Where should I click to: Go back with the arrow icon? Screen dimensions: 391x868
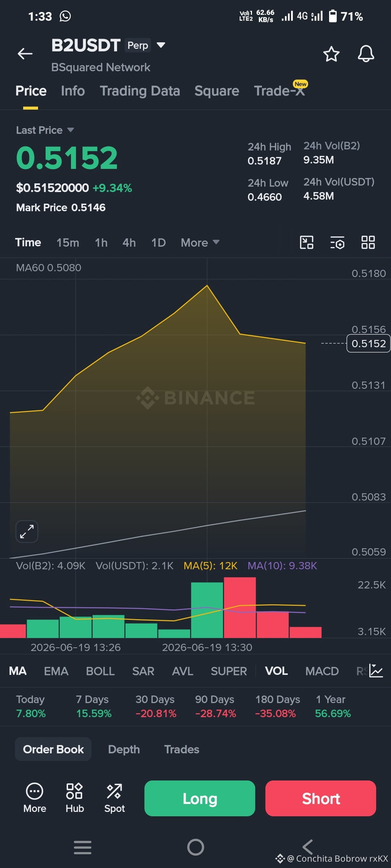point(25,54)
